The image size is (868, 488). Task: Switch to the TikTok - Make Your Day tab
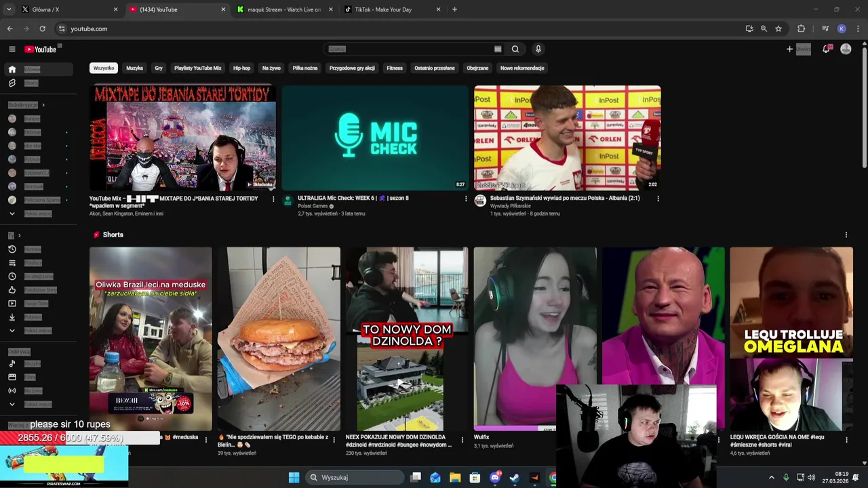click(392, 9)
